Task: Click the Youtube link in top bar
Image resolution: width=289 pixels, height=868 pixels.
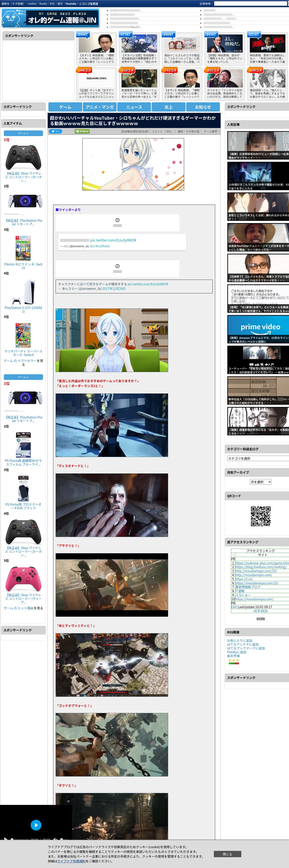Action: (x=71, y=4)
